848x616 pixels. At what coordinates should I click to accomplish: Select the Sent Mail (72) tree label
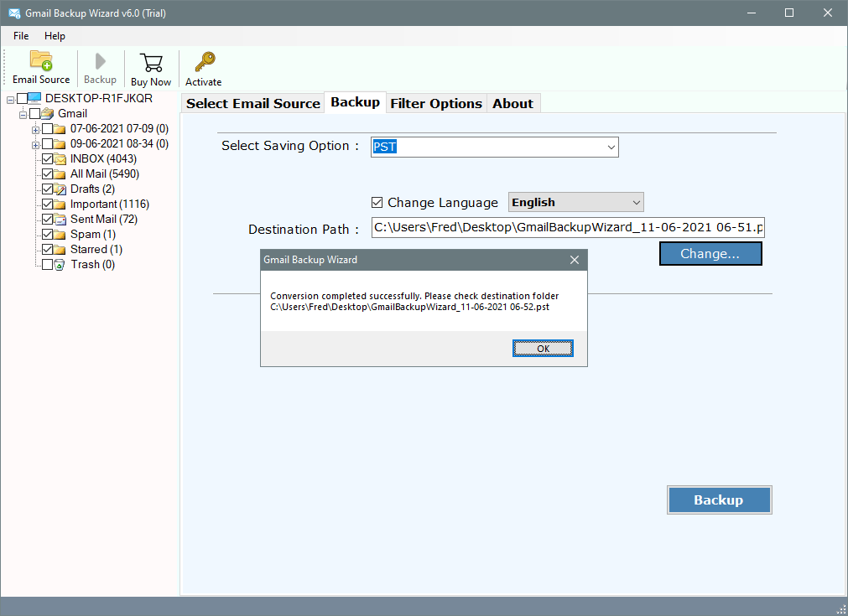104,220
